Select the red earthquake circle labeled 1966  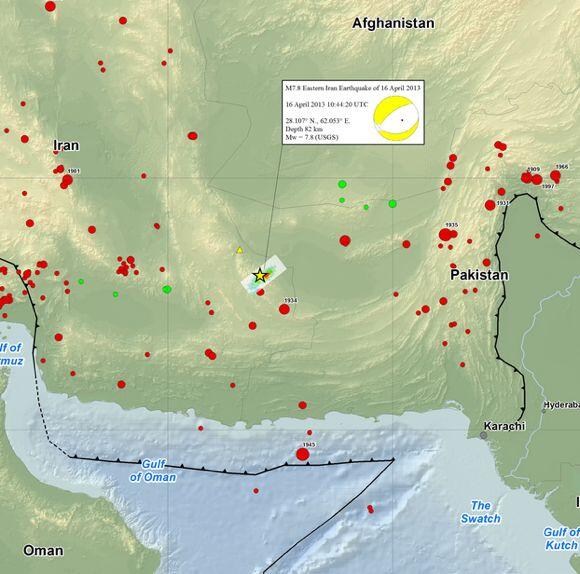point(555,175)
